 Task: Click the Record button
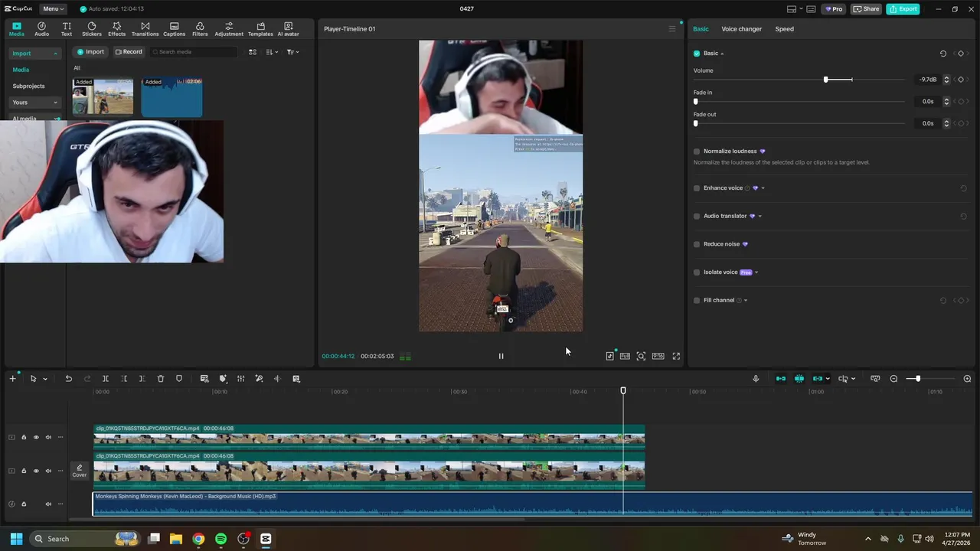coord(129,52)
